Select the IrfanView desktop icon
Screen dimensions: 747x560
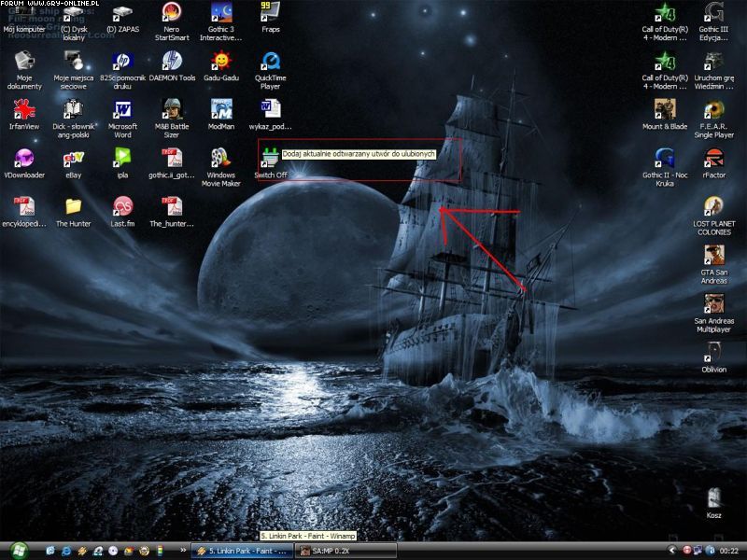tap(24, 110)
